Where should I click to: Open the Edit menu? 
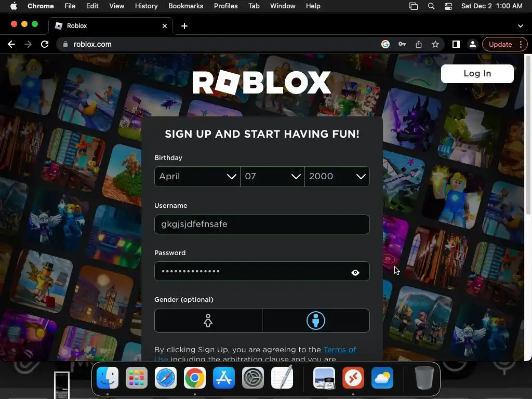tap(92, 6)
